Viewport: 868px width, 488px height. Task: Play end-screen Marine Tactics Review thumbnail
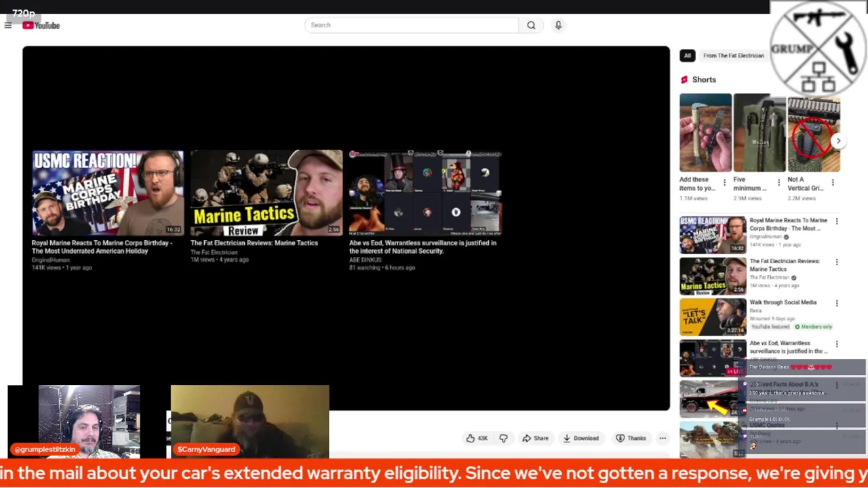pyautogui.click(x=267, y=192)
